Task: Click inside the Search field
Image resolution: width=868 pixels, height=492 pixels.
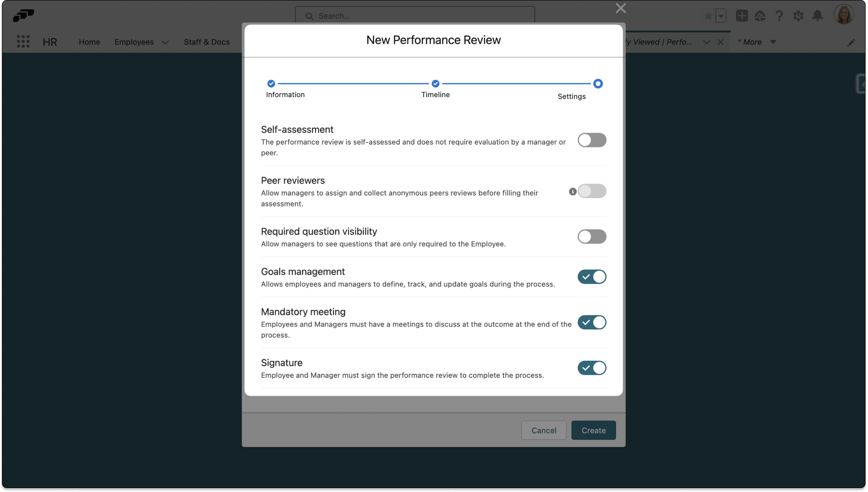Action: coord(415,15)
